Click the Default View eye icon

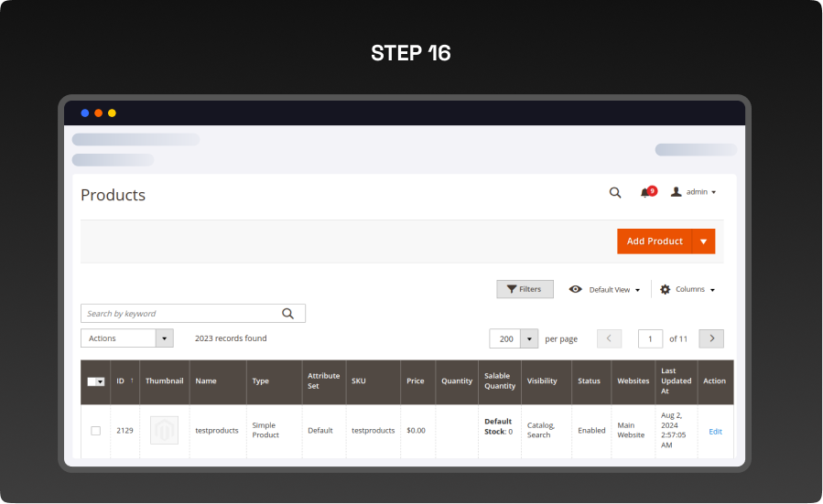pos(576,289)
